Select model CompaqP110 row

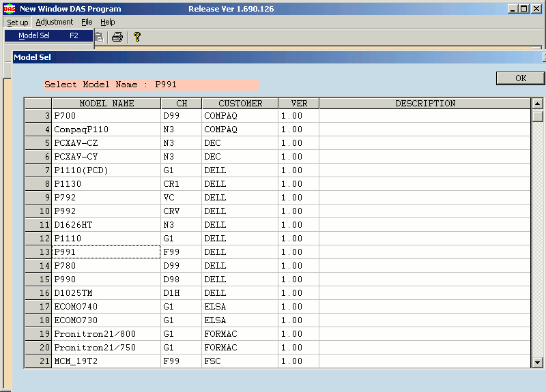pos(106,130)
